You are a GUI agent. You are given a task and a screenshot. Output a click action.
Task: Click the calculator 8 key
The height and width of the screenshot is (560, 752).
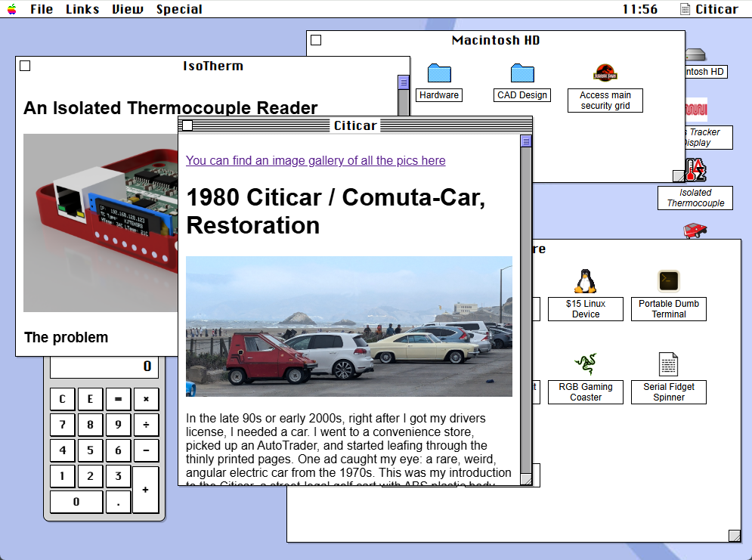click(90, 425)
